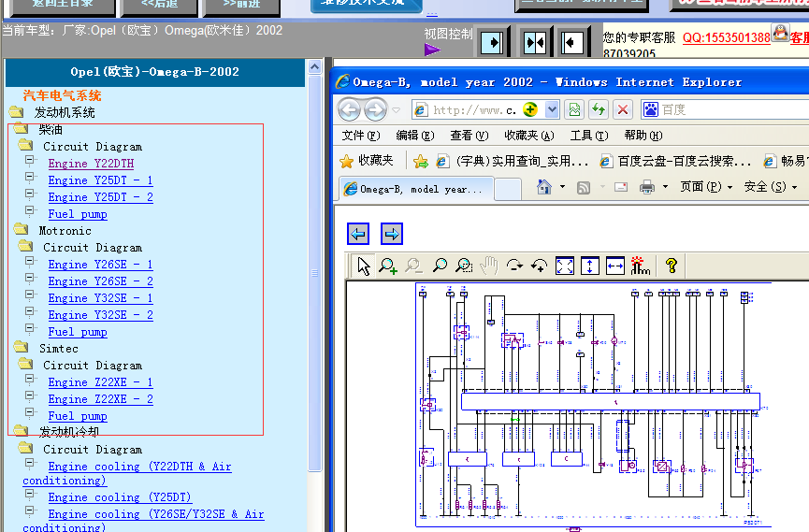Viewport: 809px width, 532px height.
Task: Open the Engine cooling (Y25DT) link
Action: point(120,497)
